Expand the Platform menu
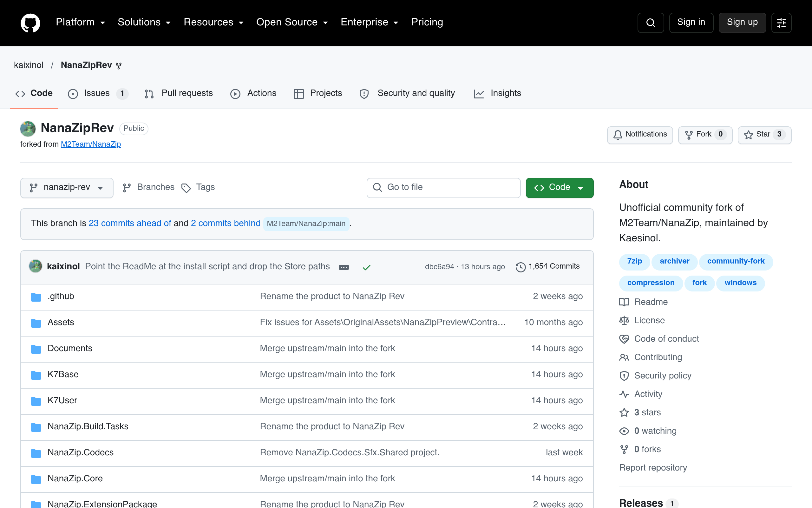The width and height of the screenshot is (812, 508). point(81,22)
